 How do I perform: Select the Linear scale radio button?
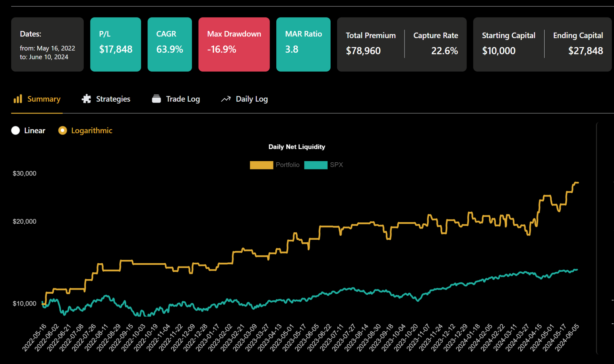click(x=16, y=130)
